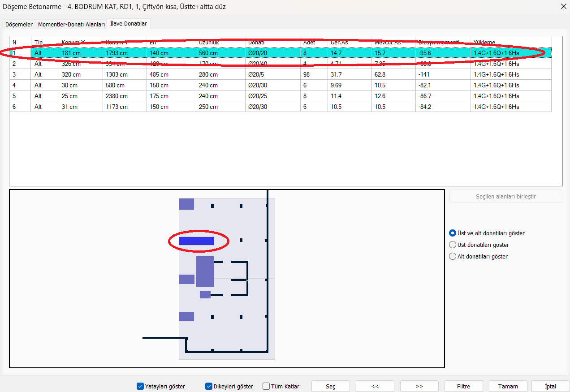Open the Momentler-Donatı Alanları tab
Image resolution: width=570 pixels, height=392 pixels.
(x=71, y=24)
